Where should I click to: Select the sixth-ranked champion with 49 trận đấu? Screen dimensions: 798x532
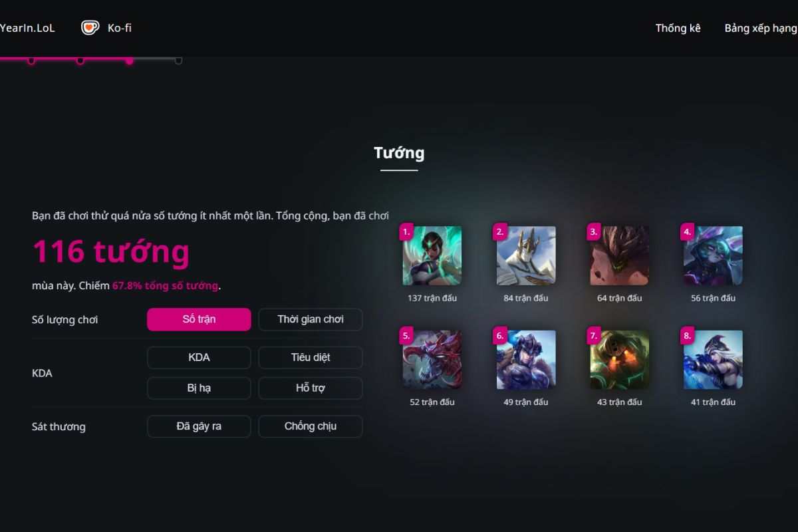[x=526, y=360]
